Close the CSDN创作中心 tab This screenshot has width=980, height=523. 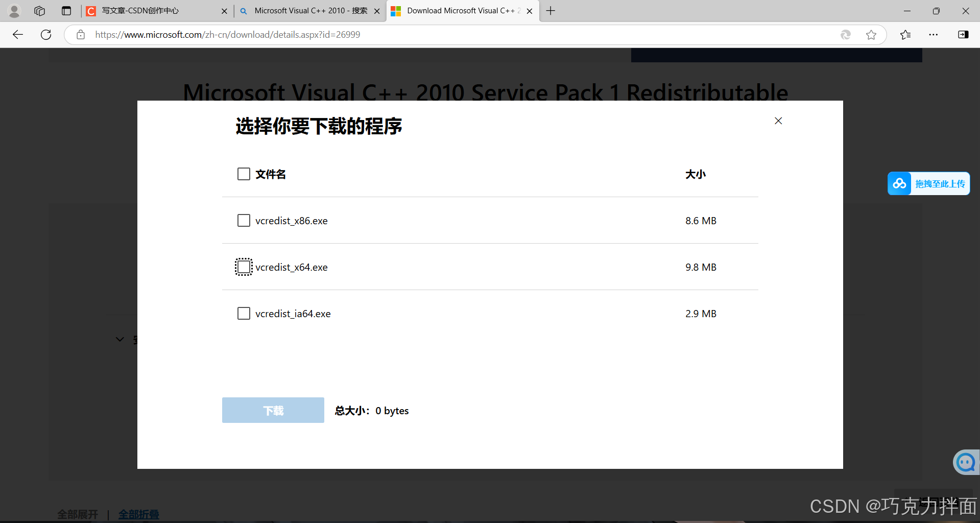pos(224,11)
